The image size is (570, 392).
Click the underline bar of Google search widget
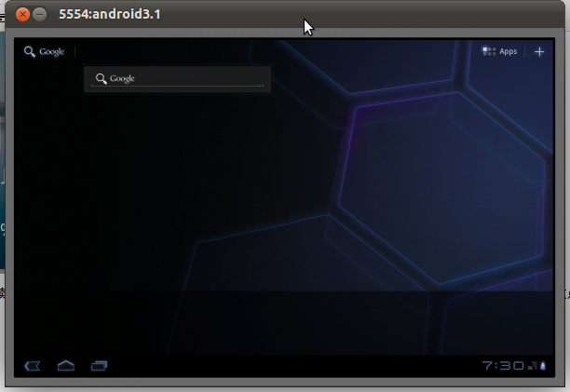pos(177,86)
